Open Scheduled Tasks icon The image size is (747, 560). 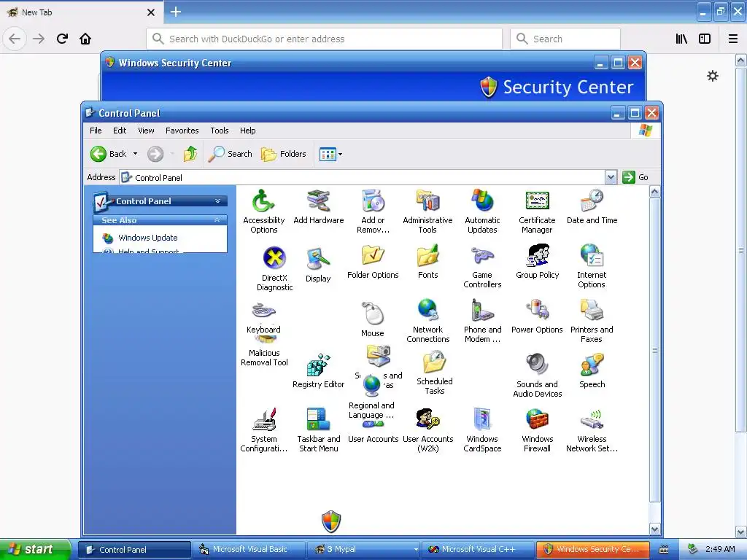click(x=435, y=373)
